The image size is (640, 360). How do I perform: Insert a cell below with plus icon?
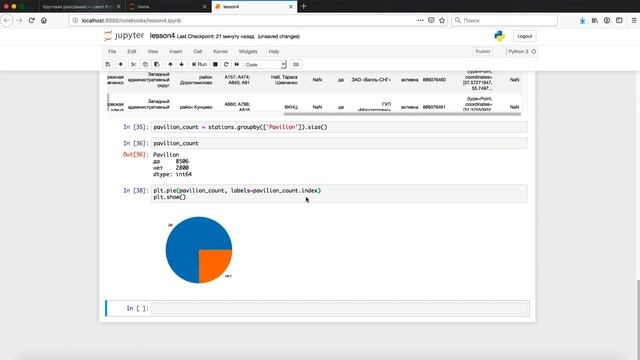tap(120, 64)
